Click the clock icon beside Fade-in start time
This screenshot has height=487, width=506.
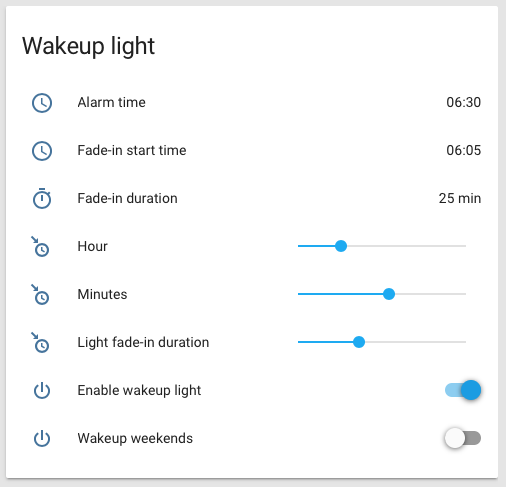click(x=42, y=151)
